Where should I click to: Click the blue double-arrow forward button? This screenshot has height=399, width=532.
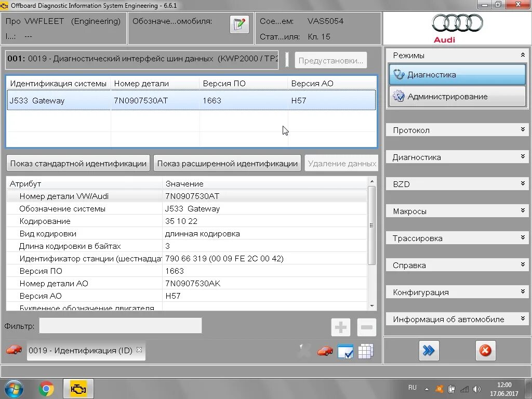tap(429, 351)
